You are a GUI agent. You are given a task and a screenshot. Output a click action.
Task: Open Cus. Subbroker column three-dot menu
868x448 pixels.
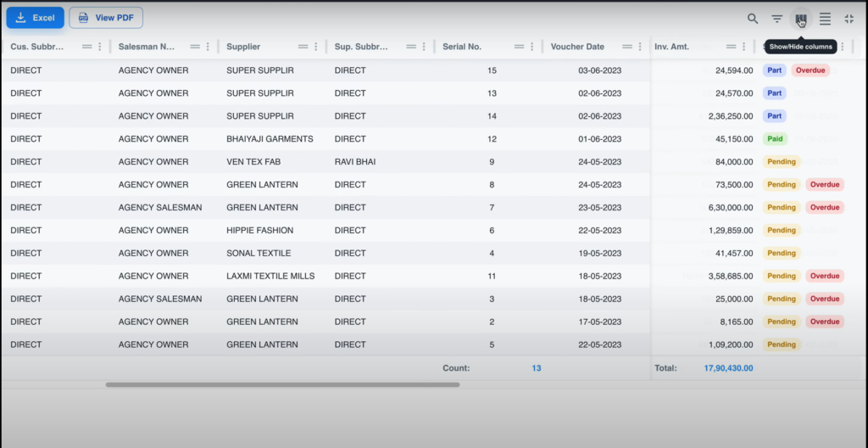coord(100,47)
